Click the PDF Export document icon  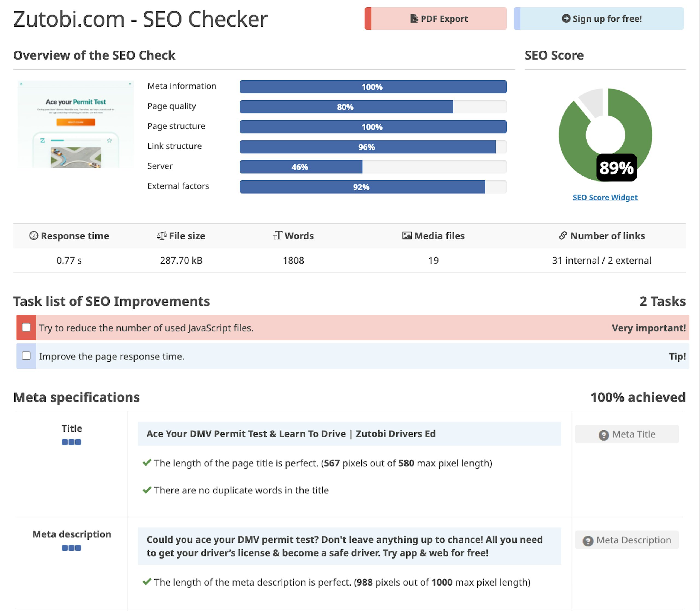(414, 18)
